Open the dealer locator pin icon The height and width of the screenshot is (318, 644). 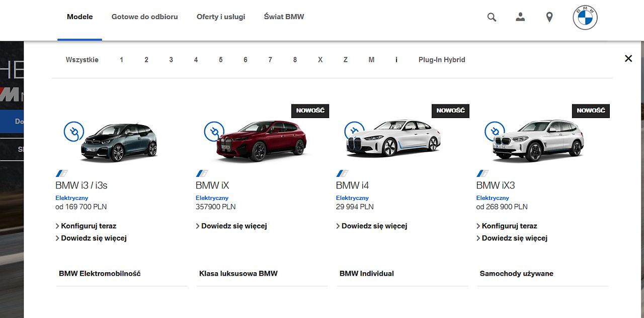(549, 17)
